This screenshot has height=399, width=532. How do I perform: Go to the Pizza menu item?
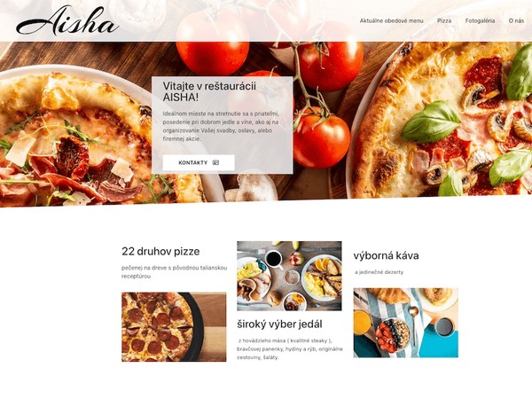[x=444, y=20]
